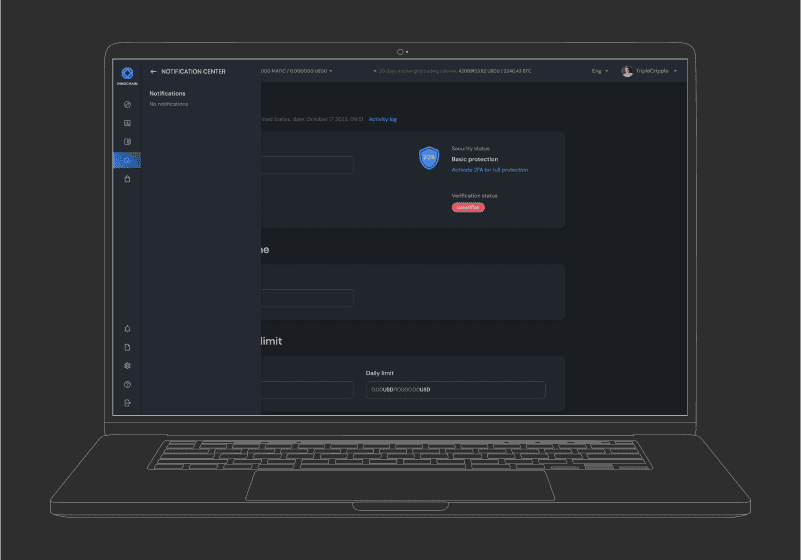Image resolution: width=801 pixels, height=560 pixels.
Task: Select the highlighted blue sidebar icon
Action: tap(127, 160)
